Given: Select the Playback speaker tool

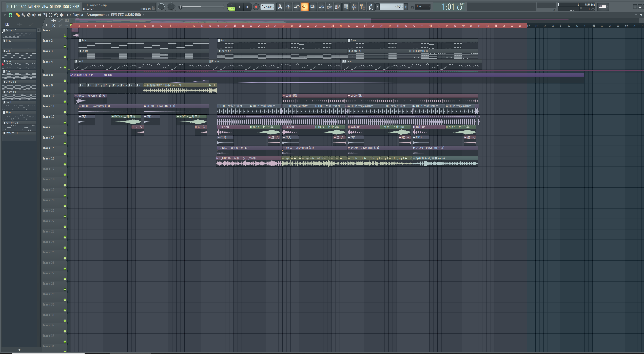Looking at the screenshot, I should tap(62, 15).
